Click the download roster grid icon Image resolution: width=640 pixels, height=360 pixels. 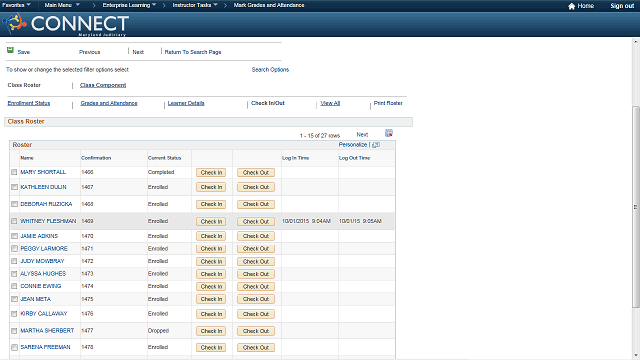[389, 133]
